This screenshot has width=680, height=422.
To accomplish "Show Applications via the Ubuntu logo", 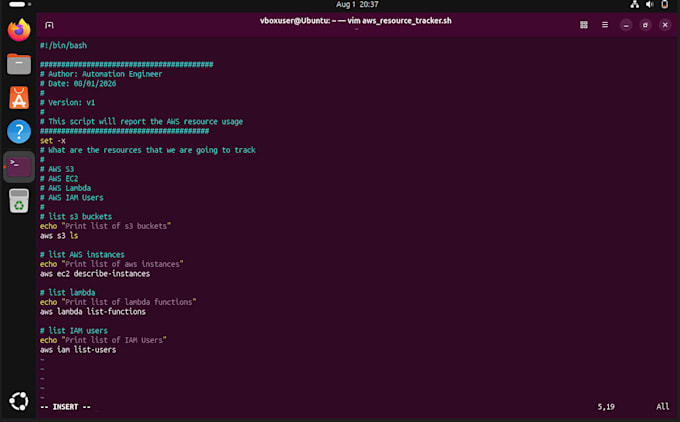I will pos(19,401).
